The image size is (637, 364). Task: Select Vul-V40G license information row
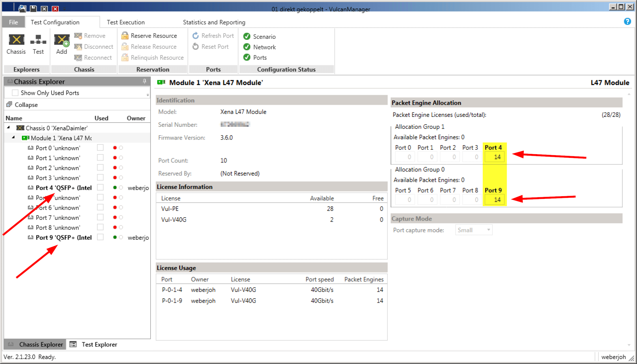(272, 219)
